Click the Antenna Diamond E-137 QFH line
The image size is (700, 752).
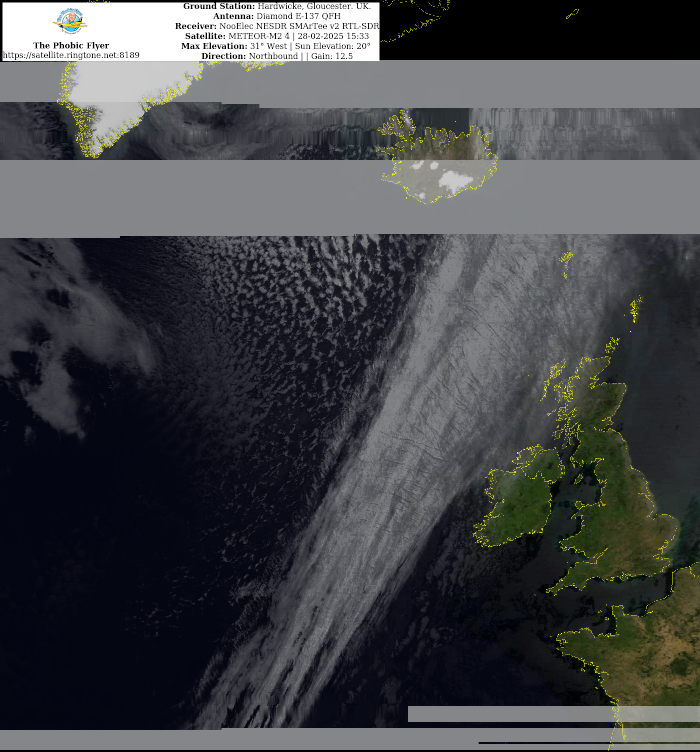click(277, 16)
